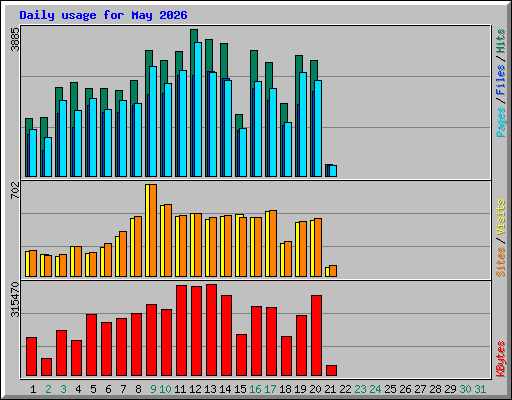Click day 25 on the date axis
512x400 pixels.
click(390, 389)
